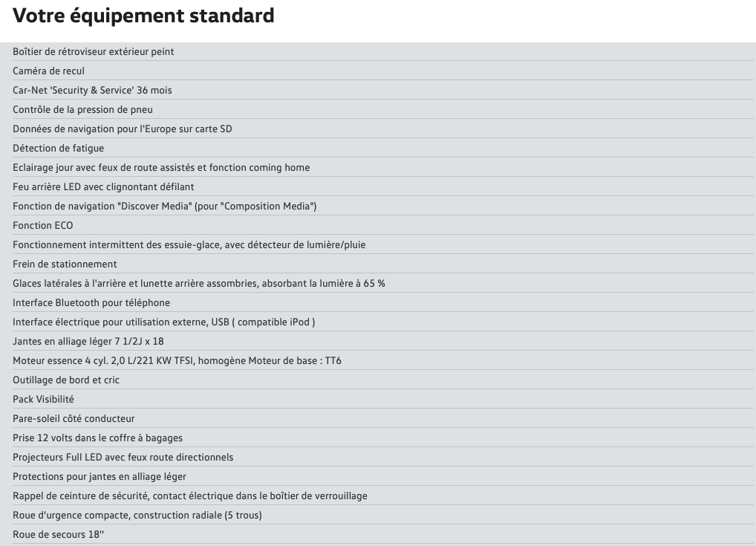Select 'Données de navigation pour l'Europe' row
756x546 pixels.
click(x=382, y=129)
